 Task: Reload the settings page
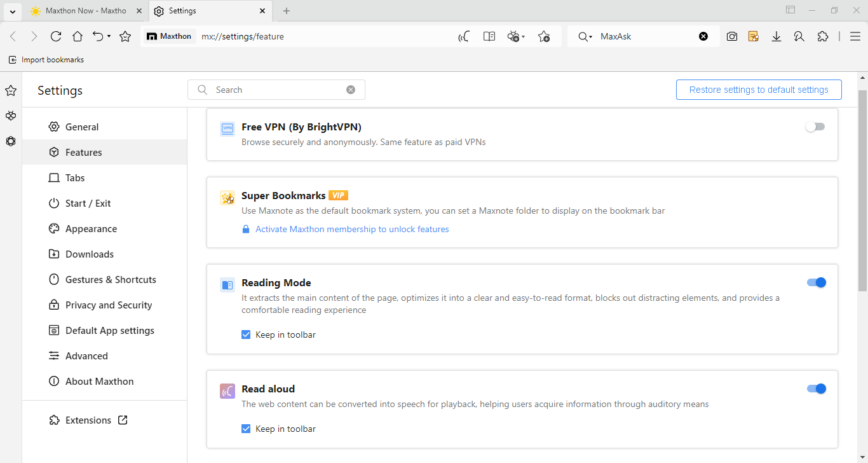pos(56,36)
